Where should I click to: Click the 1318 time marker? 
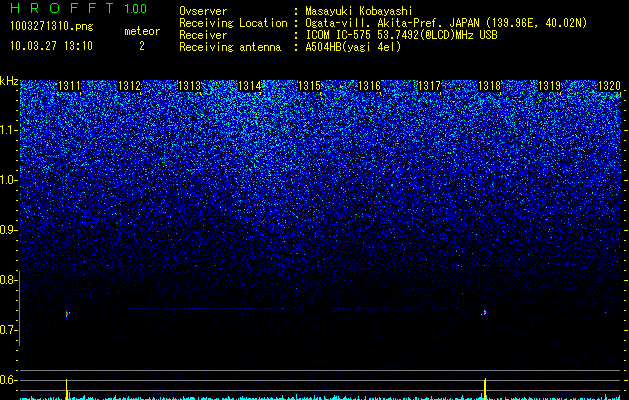tap(489, 86)
